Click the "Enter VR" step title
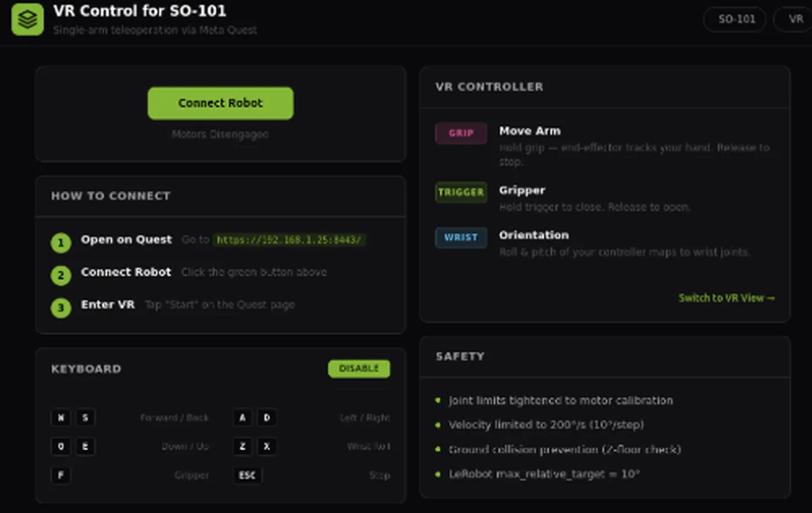The width and height of the screenshot is (812, 513). click(108, 305)
